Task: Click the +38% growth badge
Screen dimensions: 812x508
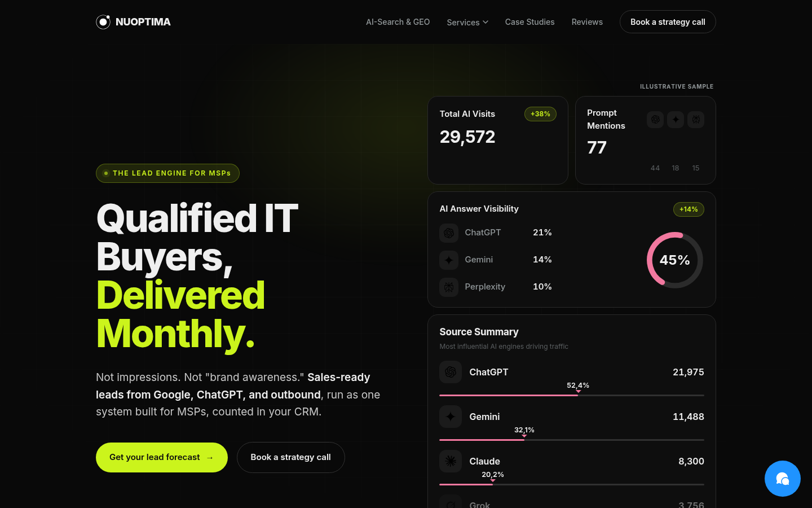Action: (x=540, y=114)
